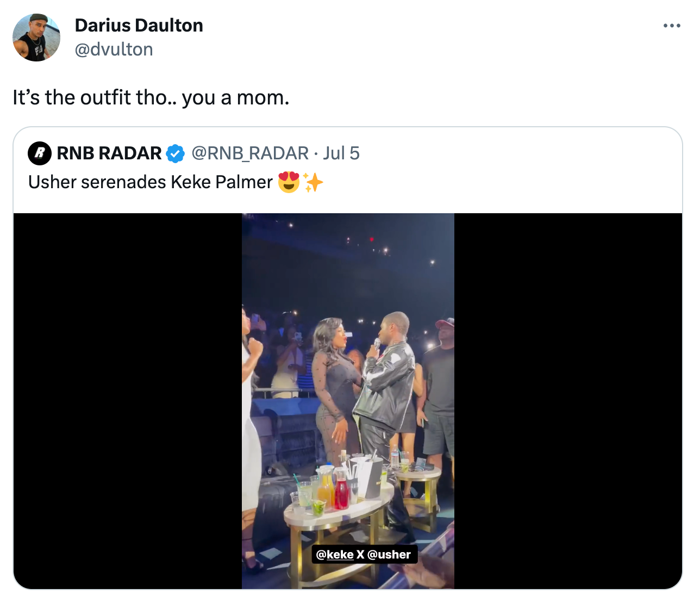Click Darius Daulton's profile picture
Screen dimensions: 700x607
(36, 36)
